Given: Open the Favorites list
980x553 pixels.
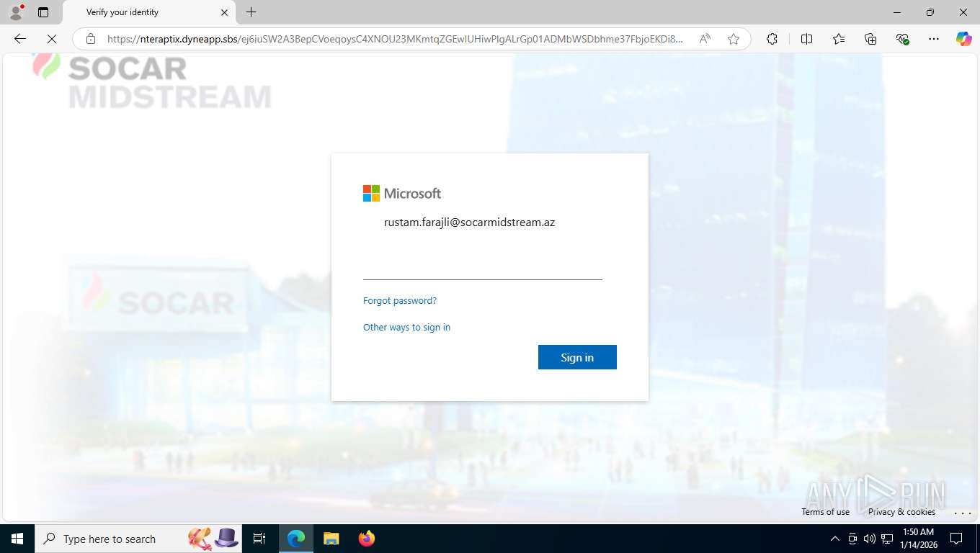Looking at the screenshot, I should pos(839,39).
